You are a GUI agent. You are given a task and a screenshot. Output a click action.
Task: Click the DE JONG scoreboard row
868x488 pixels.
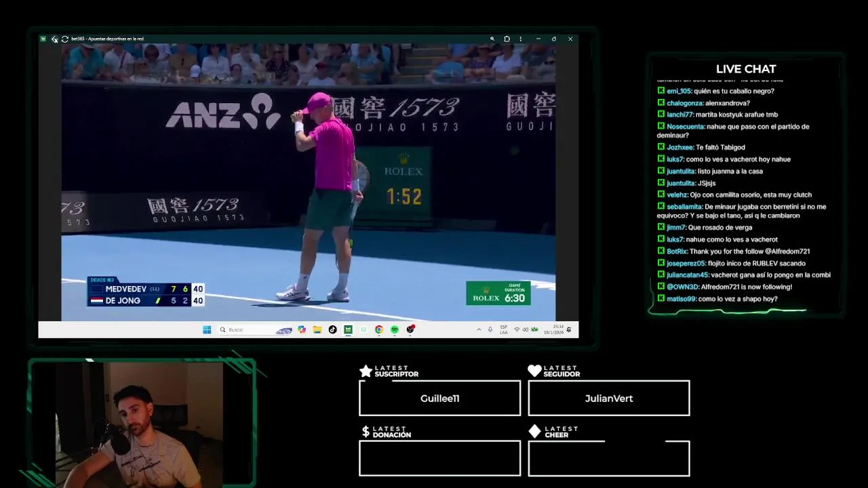click(146, 301)
